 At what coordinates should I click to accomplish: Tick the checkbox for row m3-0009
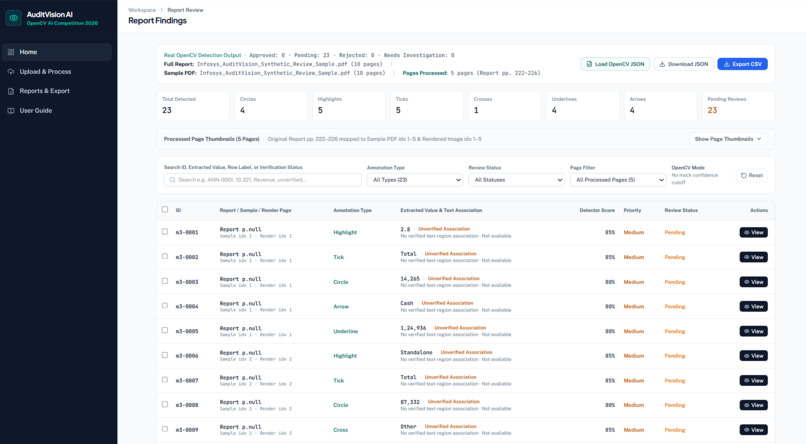point(164,429)
